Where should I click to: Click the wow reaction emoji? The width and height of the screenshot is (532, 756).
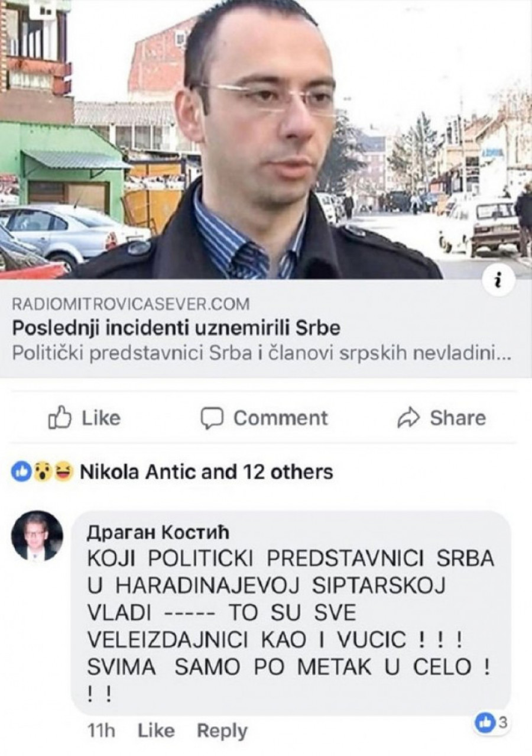click(40, 471)
